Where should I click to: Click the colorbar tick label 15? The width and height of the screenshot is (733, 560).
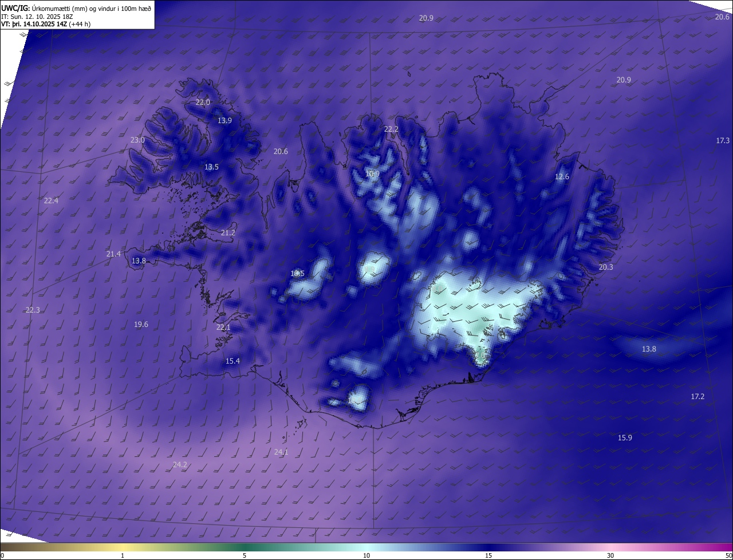(x=488, y=555)
